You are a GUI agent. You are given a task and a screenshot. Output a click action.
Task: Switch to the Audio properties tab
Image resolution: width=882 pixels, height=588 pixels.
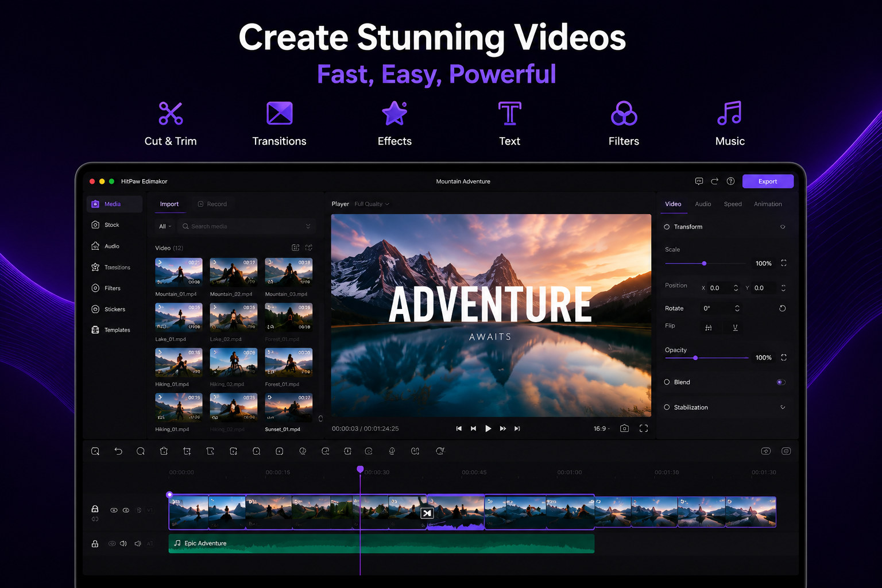coord(703,204)
